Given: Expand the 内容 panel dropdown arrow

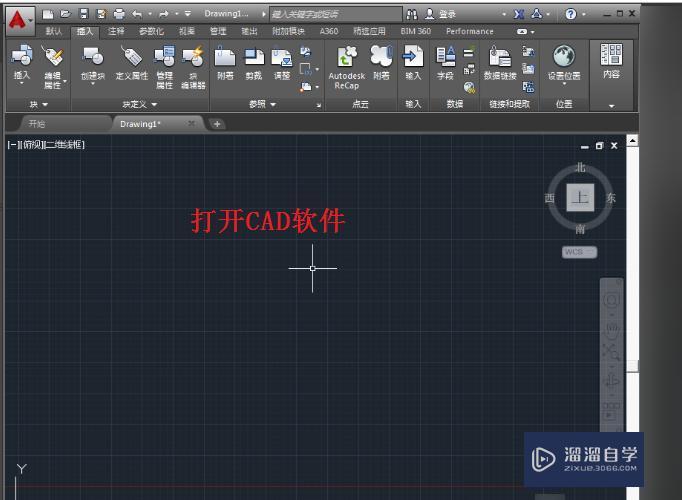Looking at the screenshot, I should [612, 106].
